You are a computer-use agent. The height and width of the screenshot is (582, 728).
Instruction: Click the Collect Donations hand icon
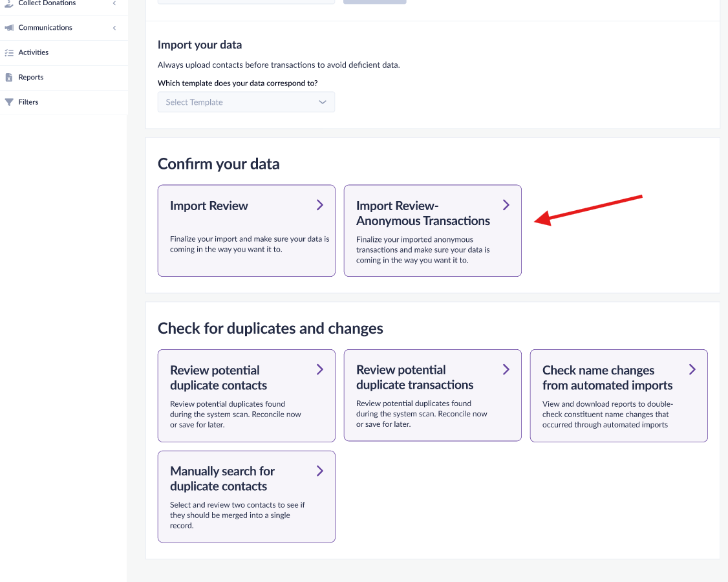tap(9, 3)
